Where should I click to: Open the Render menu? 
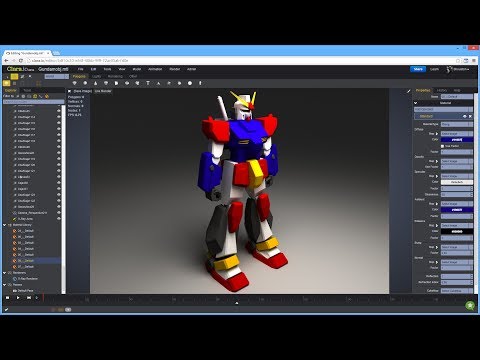[x=175, y=69]
